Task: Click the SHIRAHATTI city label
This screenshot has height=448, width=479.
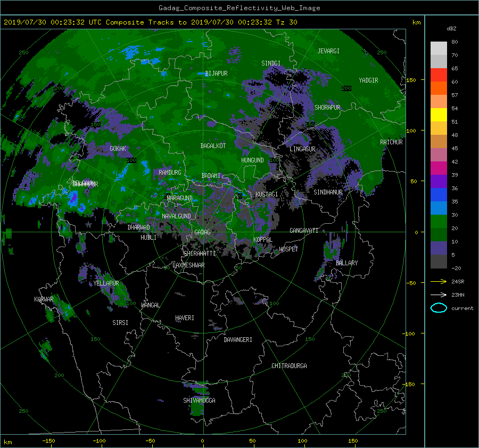Action: pyautogui.click(x=200, y=254)
